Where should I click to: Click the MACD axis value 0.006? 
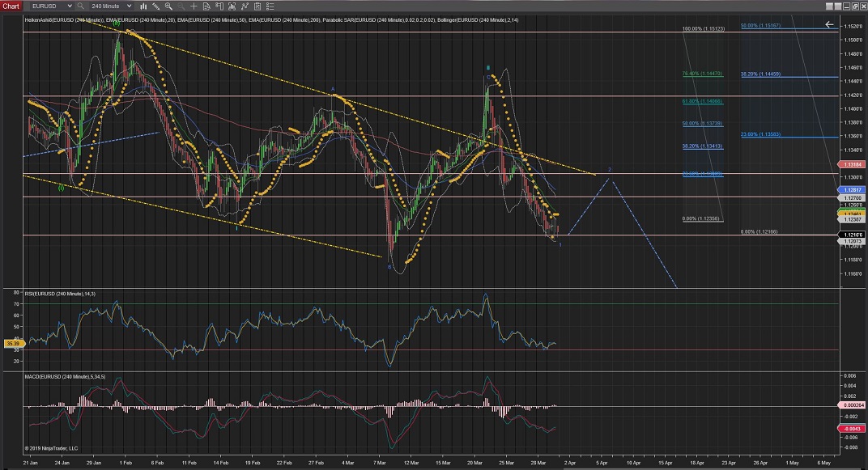(849, 375)
